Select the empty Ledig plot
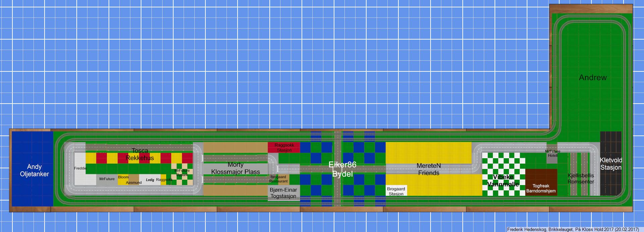The height and width of the screenshot is (232, 644). pyautogui.click(x=150, y=180)
